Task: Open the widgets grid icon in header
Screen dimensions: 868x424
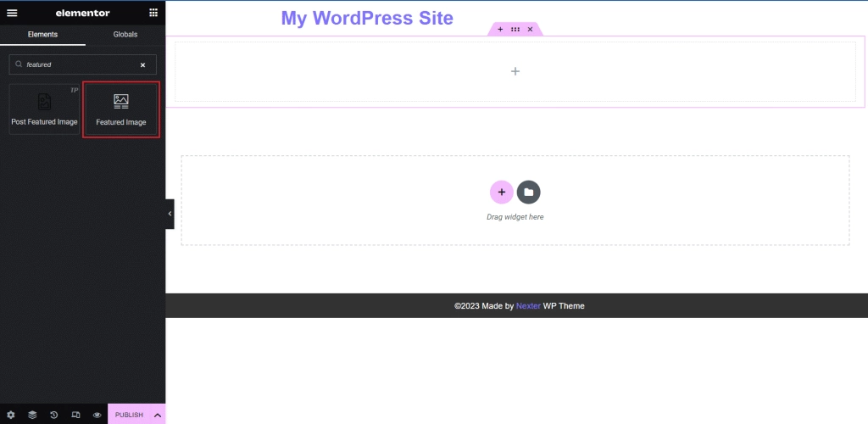Action: point(153,13)
